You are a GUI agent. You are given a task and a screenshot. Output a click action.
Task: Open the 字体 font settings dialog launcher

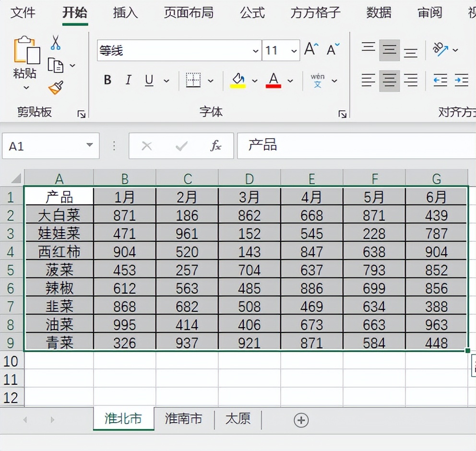click(x=342, y=114)
